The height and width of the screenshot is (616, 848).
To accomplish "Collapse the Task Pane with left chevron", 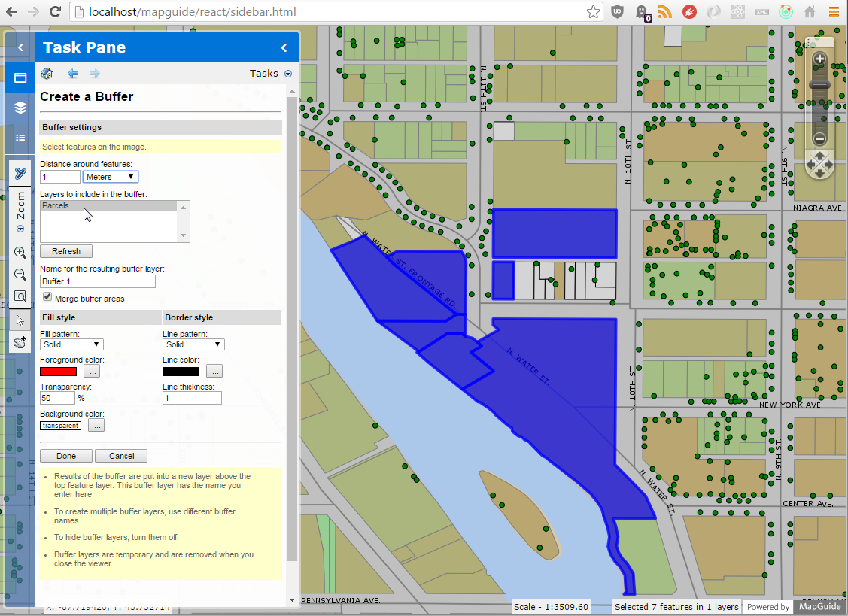I will click(x=284, y=47).
